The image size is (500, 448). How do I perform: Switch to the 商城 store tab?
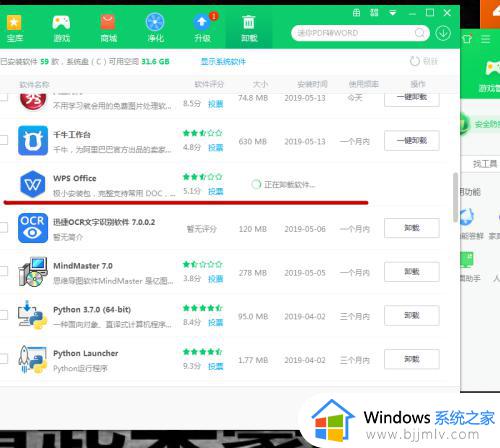tap(108, 29)
